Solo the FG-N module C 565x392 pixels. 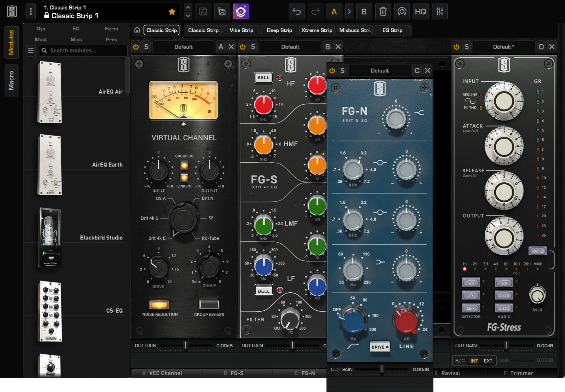(x=342, y=70)
